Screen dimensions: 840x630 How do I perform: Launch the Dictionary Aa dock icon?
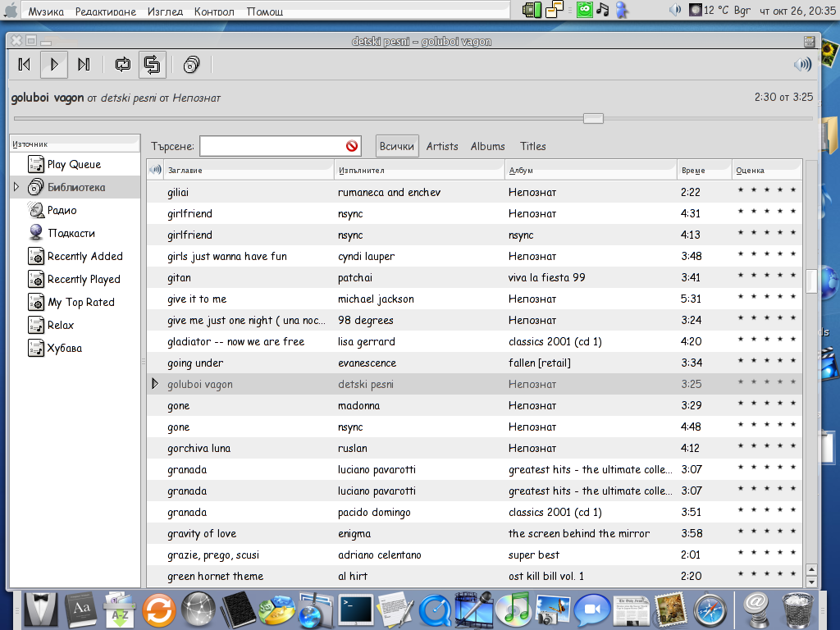point(81,609)
